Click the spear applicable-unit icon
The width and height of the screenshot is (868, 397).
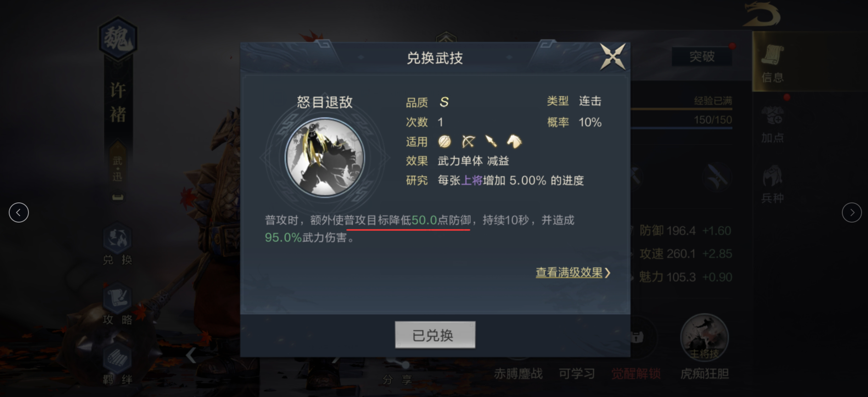click(x=491, y=142)
